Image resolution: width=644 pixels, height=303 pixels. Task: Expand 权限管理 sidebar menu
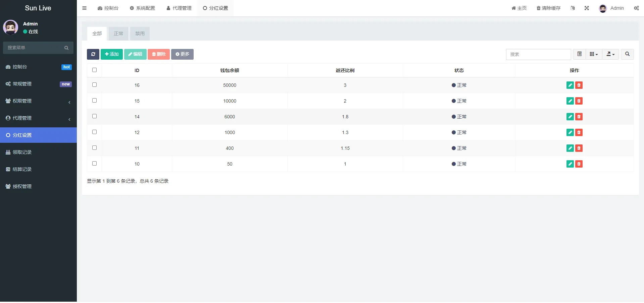tap(38, 101)
